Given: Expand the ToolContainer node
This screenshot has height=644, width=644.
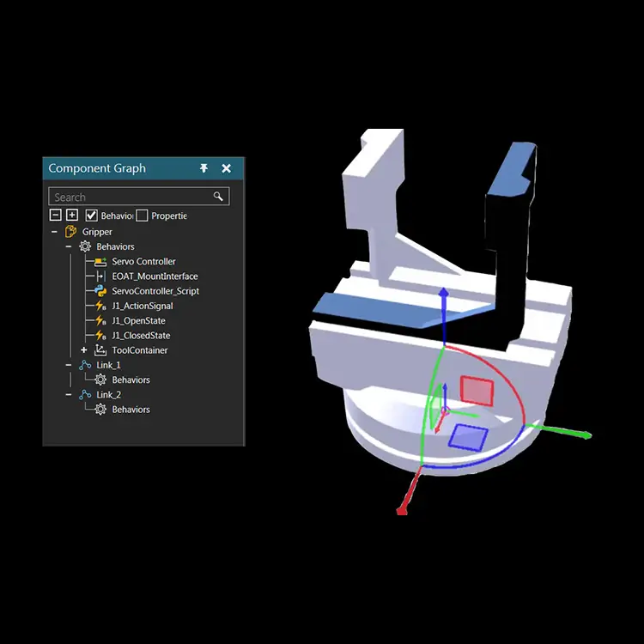Looking at the screenshot, I should (84, 350).
